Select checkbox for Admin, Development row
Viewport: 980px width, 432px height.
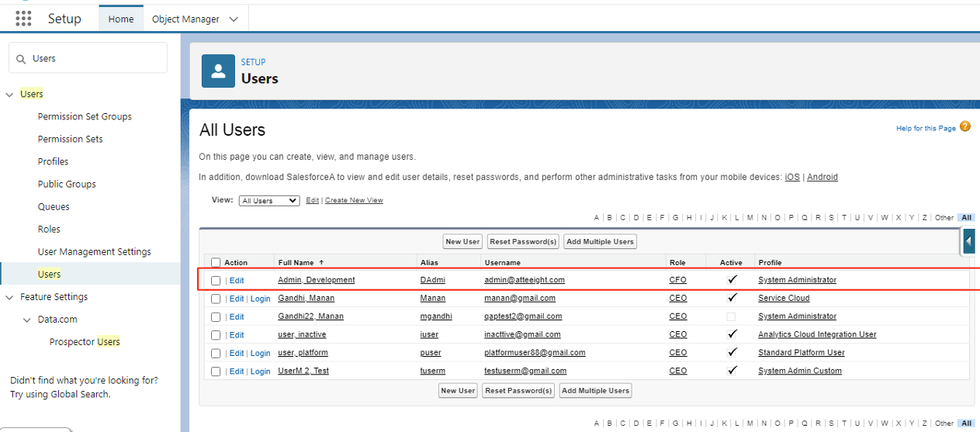(216, 281)
